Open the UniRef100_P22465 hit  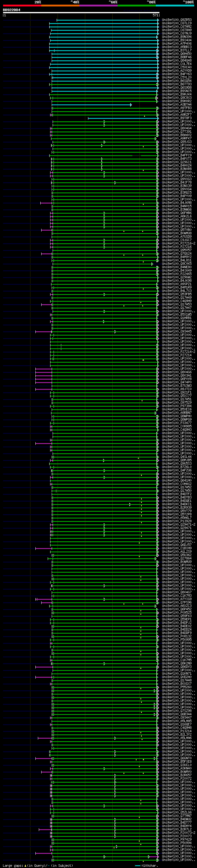pos(177,274)
